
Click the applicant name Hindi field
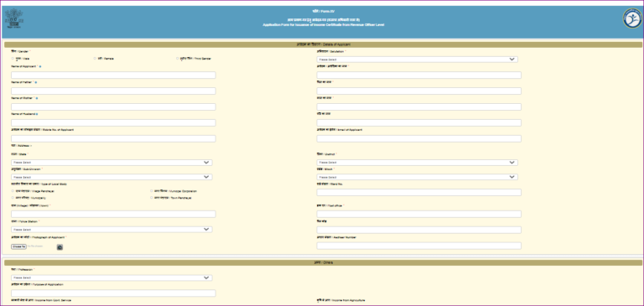(x=419, y=75)
